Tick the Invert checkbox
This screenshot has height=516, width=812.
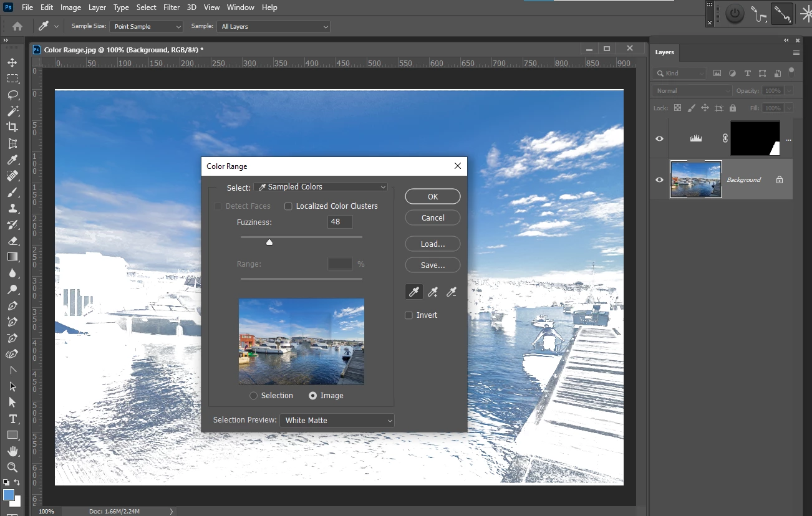[x=409, y=315]
